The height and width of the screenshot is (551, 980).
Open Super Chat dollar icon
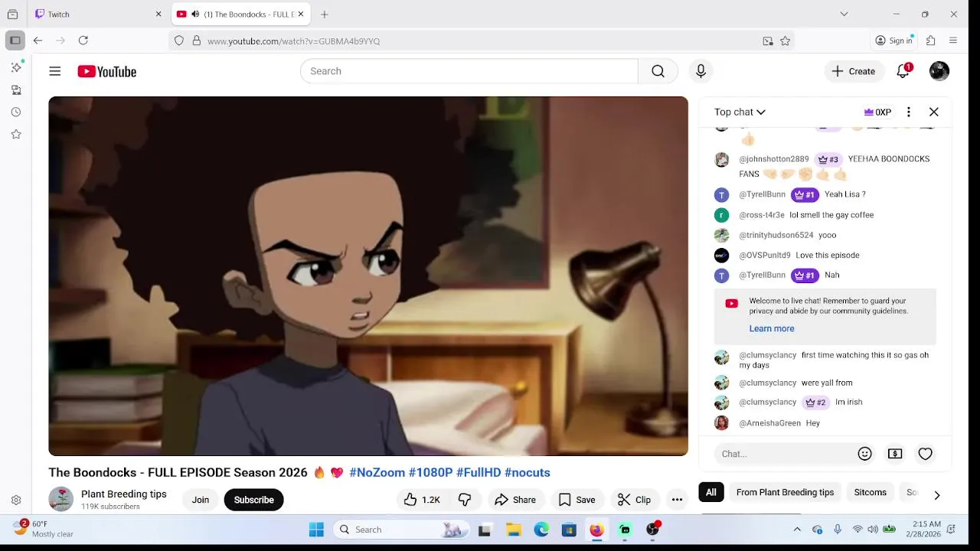pos(895,454)
